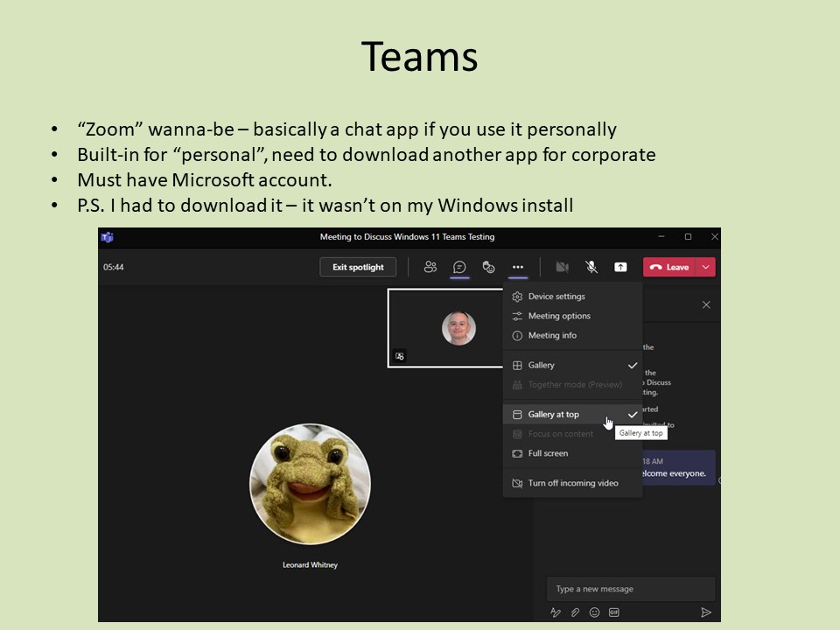Click the Exit spotlight button
The height and width of the screenshot is (630, 840).
click(x=358, y=267)
